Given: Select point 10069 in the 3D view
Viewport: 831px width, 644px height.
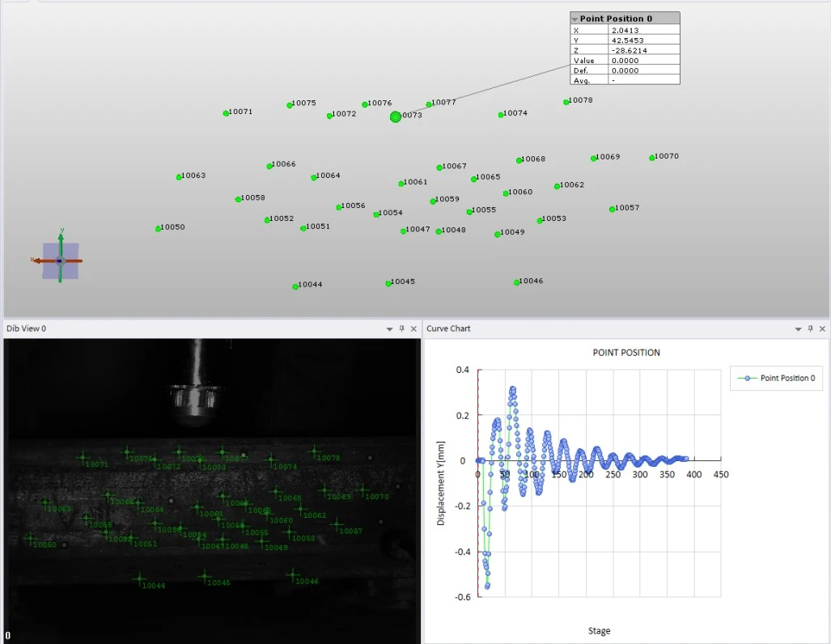Looking at the screenshot, I should (593, 158).
